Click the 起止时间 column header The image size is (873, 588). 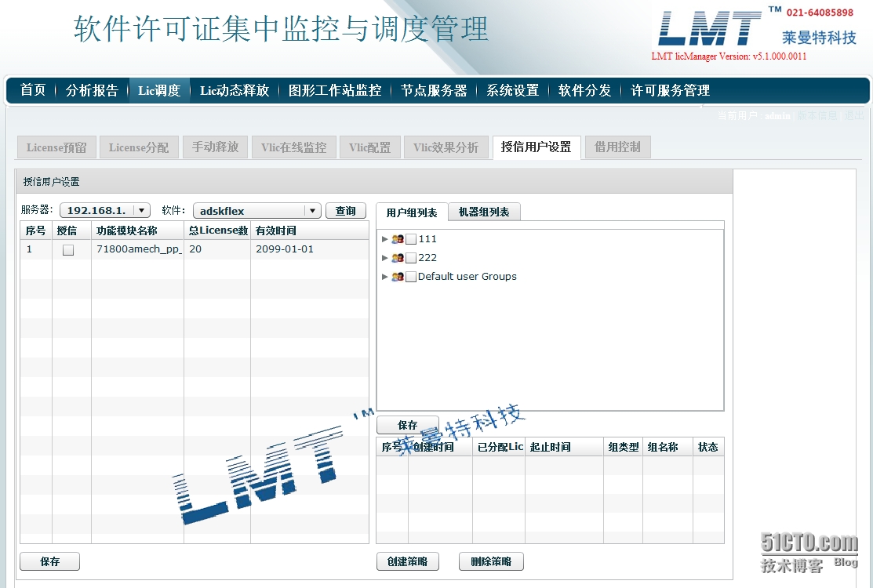coord(564,447)
